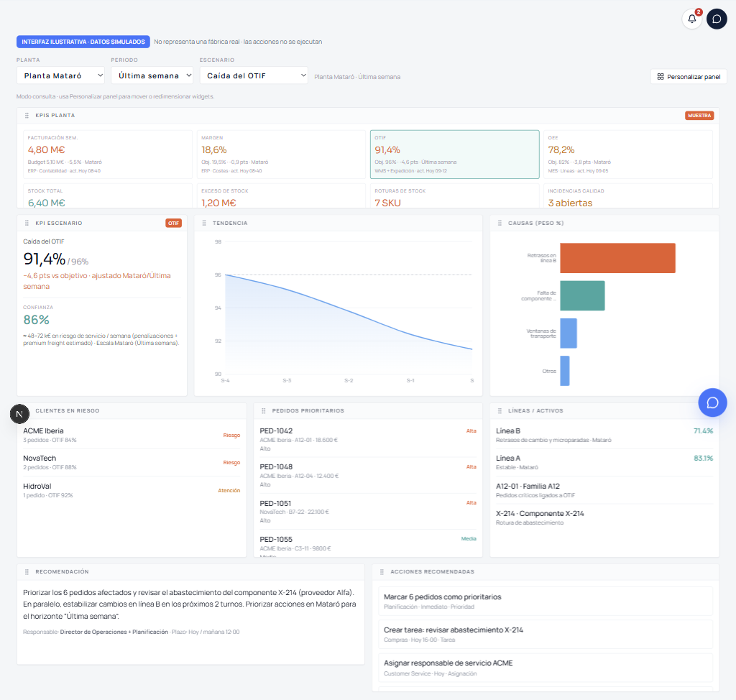Viewport: 736px width, 700px height.
Task: Open the blue floating chat bubble
Action: click(712, 402)
